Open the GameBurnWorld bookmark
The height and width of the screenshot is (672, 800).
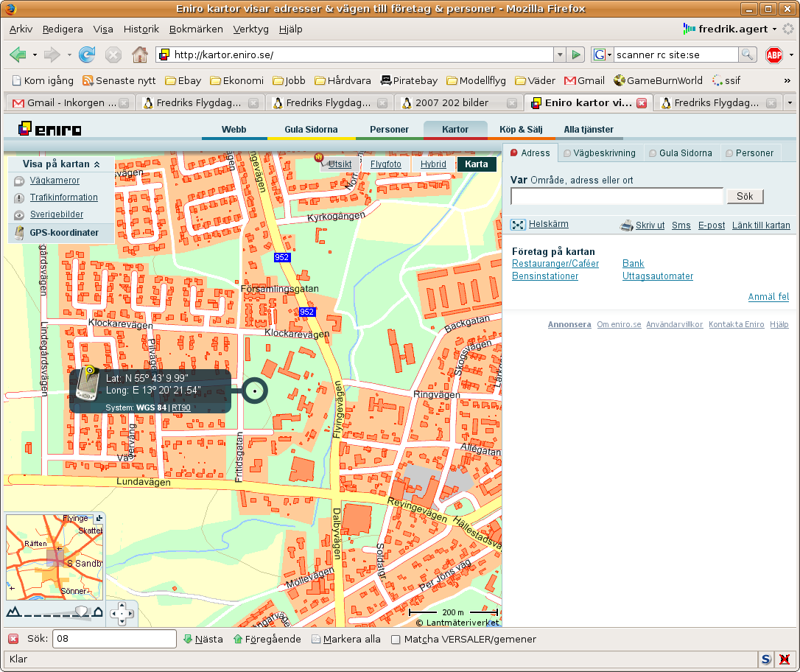point(658,80)
